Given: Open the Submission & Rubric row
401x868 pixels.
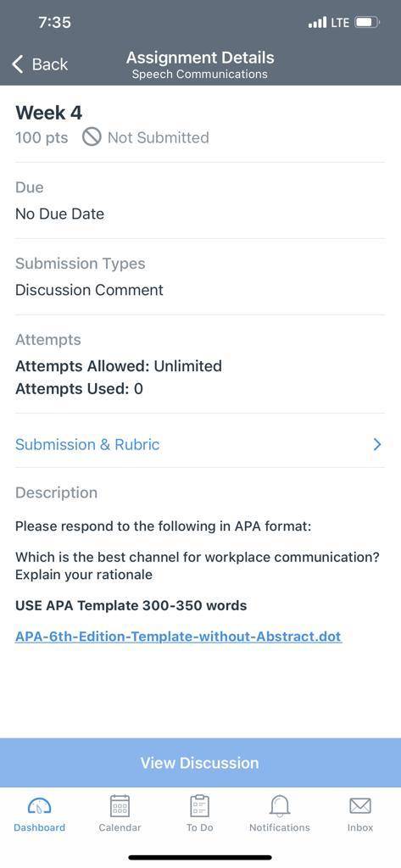Looking at the screenshot, I should (200, 444).
